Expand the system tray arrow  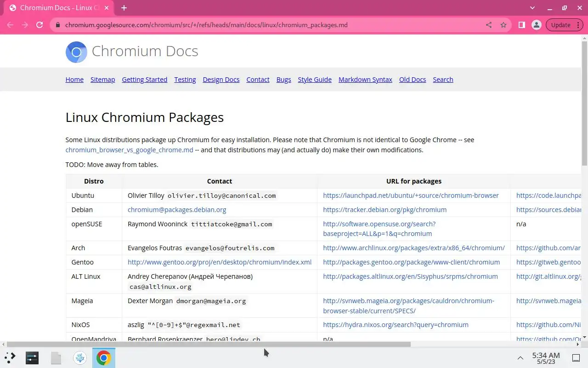520,358
